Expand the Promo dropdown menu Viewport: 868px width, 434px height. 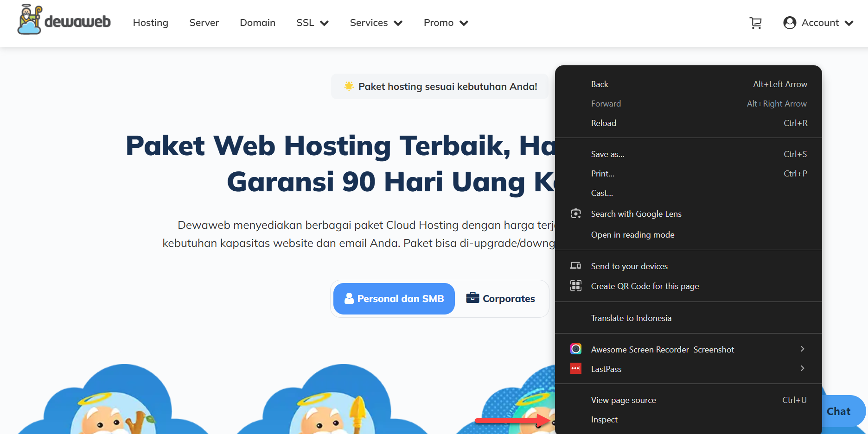[x=446, y=23]
